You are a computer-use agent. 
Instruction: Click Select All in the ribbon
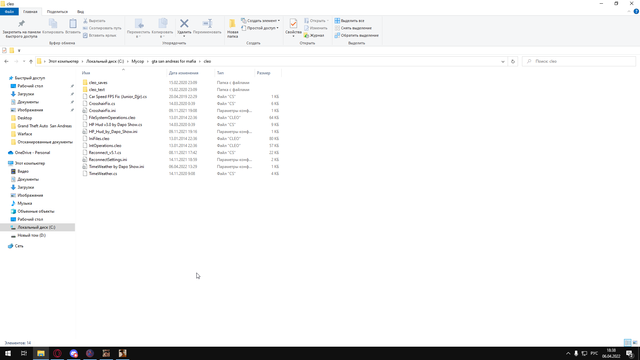coord(349,20)
